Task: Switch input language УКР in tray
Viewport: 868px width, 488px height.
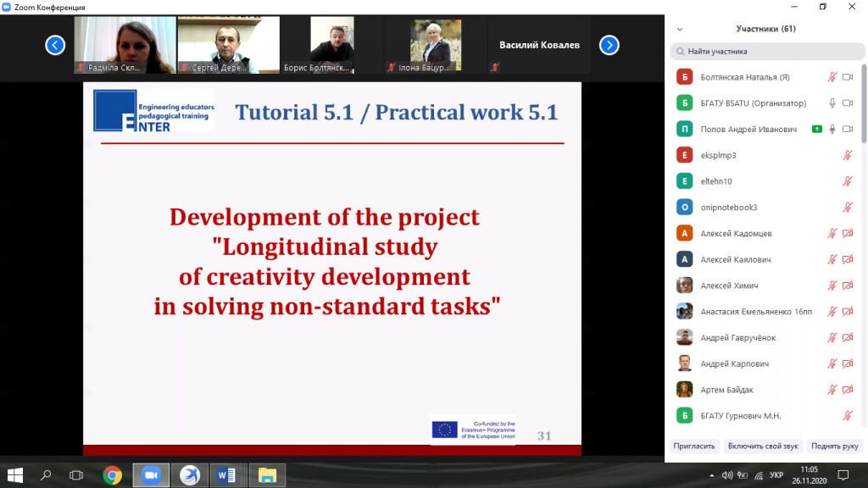Action: (776, 475)
